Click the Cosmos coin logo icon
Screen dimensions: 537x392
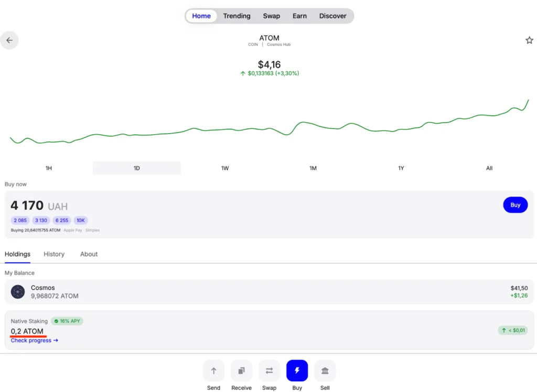tap(18, 292)
